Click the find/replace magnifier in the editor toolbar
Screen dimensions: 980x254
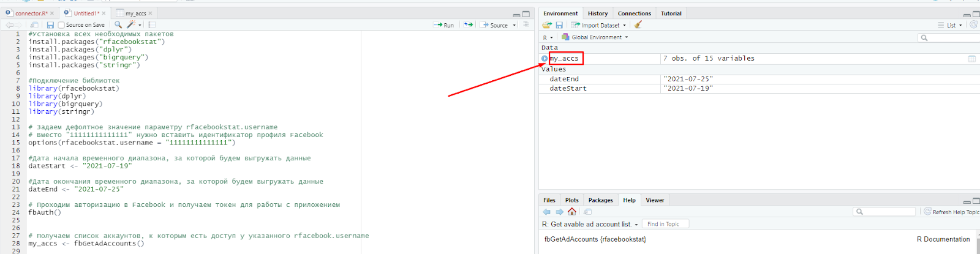click(118, 25)
